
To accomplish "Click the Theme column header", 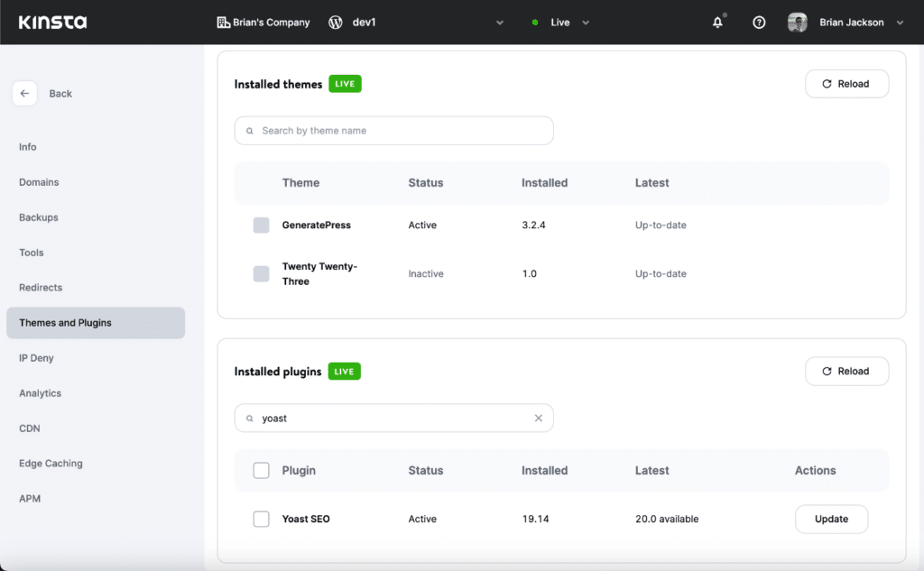I will click(300, 183).
